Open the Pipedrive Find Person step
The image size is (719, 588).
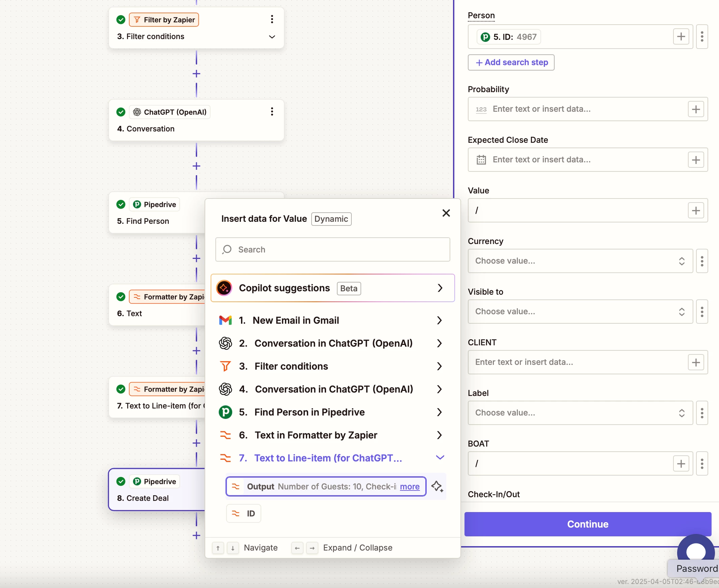click(x=157, y=213)
